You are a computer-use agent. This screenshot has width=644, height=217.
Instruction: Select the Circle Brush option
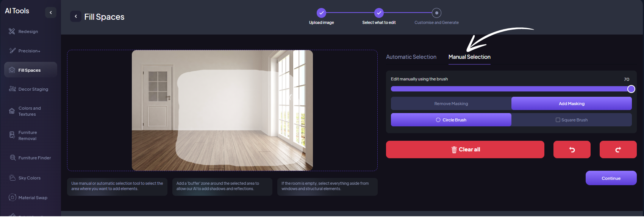click(x=451, y=120)
